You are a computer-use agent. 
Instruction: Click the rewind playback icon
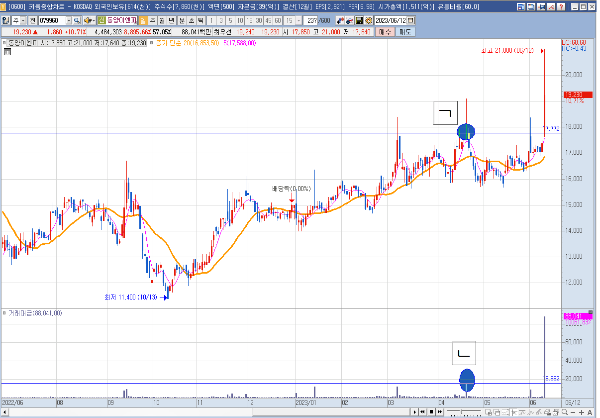click(422, 412)
